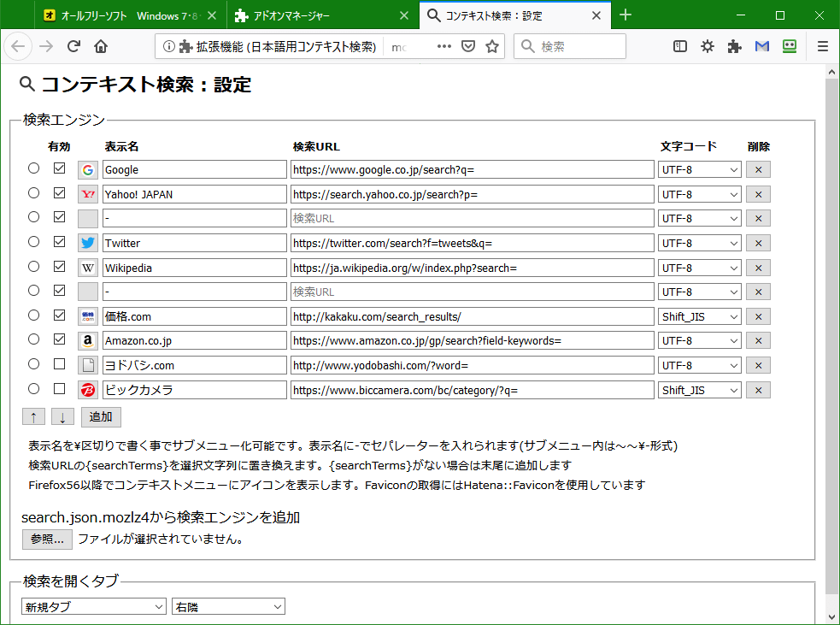The image size is (840, 625).
Task: Delete the Google search engine row
Action: point(758,170)
